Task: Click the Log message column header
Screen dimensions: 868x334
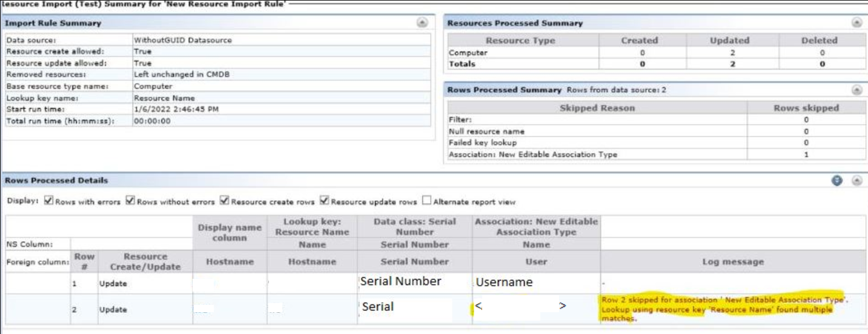Action: click(733, 261)
